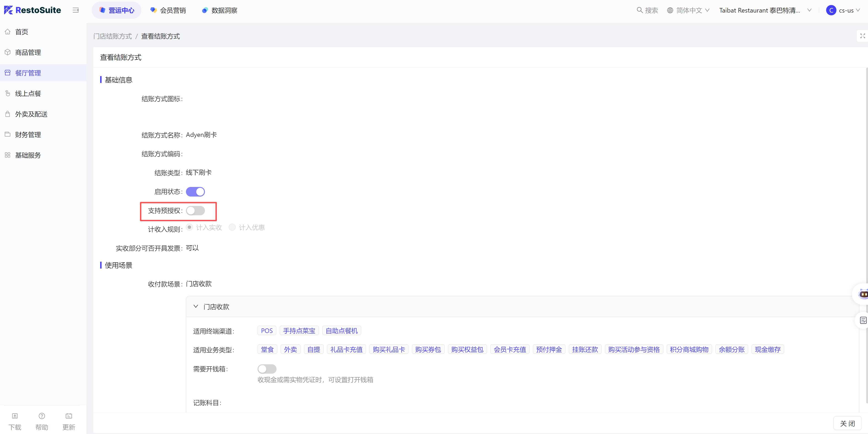868x434 pixels.
Task: Click the search magnifier icon
Action: click(639, 10)
